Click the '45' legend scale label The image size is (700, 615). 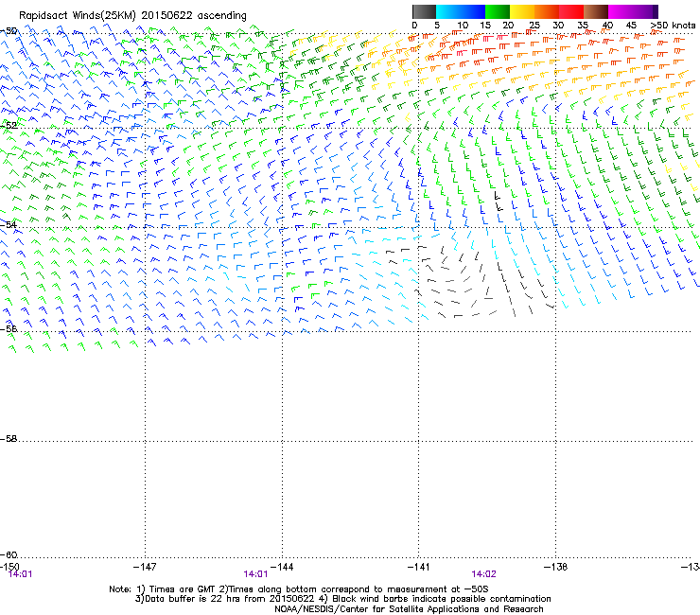[631, 26]
